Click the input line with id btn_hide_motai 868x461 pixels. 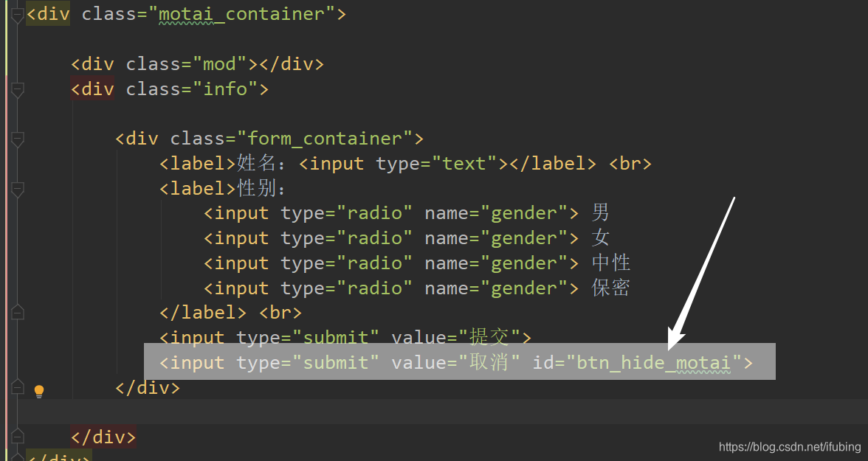[456, 362]
